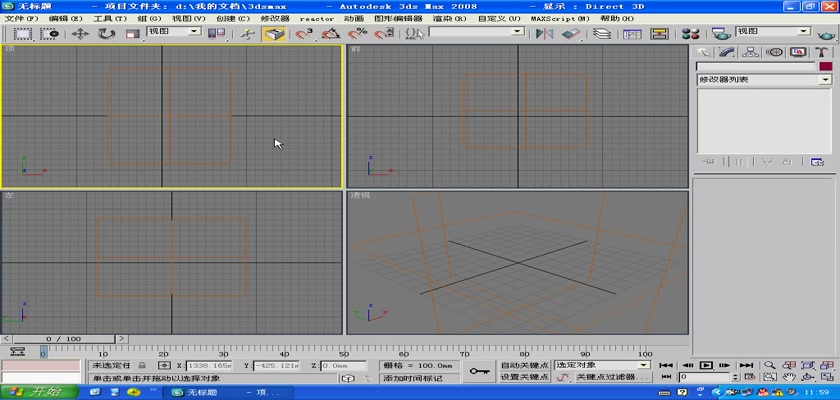This screenshot has height=400, width=840.
Task: Open the reactor menu
Action: 317,18
